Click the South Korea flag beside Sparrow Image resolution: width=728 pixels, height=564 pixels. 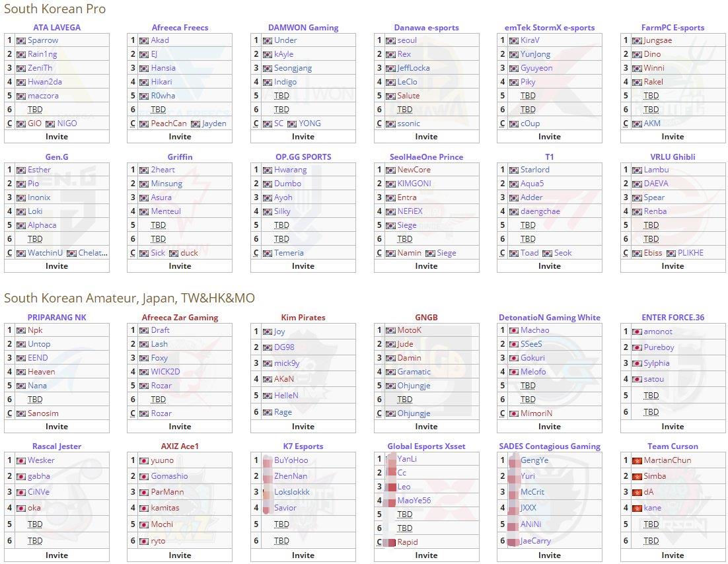[x=20, y=41]
